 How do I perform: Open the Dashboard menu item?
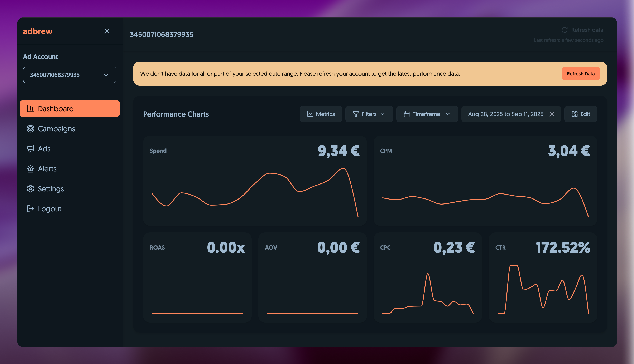(69, 108)
